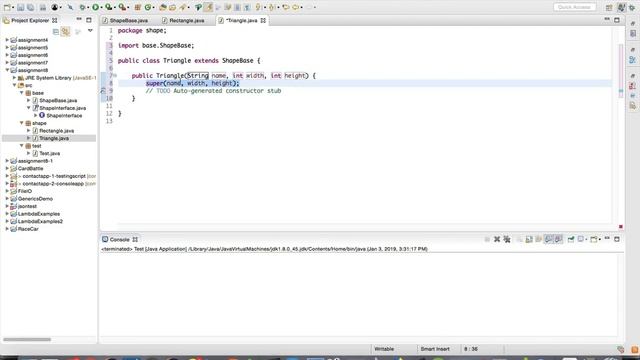The height and width of the screenshot is (360, 640).
Task: Select ShapeBase.java in Project Explorer
Action: click(x=58, y=100)
